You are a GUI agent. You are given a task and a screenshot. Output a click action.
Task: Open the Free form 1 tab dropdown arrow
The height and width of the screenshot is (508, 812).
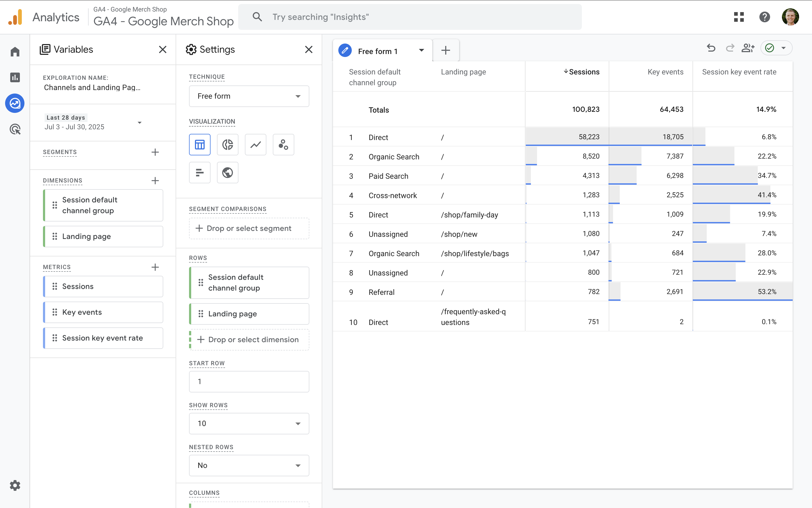click(x=421, y=51)
